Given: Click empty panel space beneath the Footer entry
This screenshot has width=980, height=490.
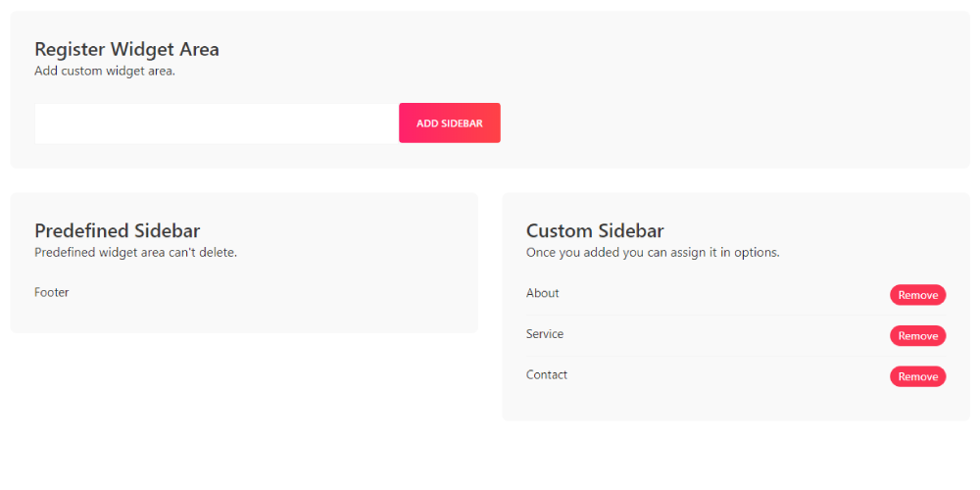Looking at the screenshot, I should [x=243, y=316].
